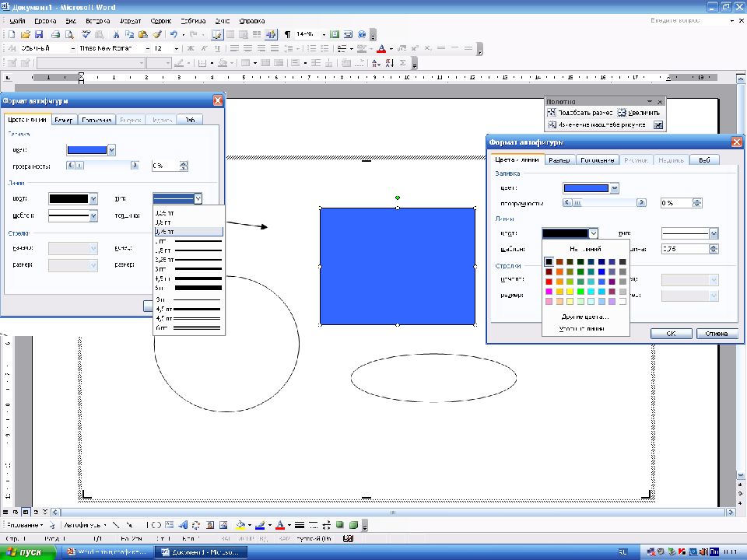Switch to Веб tab in right Format dialog
747x560 pixels.
tap(705, 160)
